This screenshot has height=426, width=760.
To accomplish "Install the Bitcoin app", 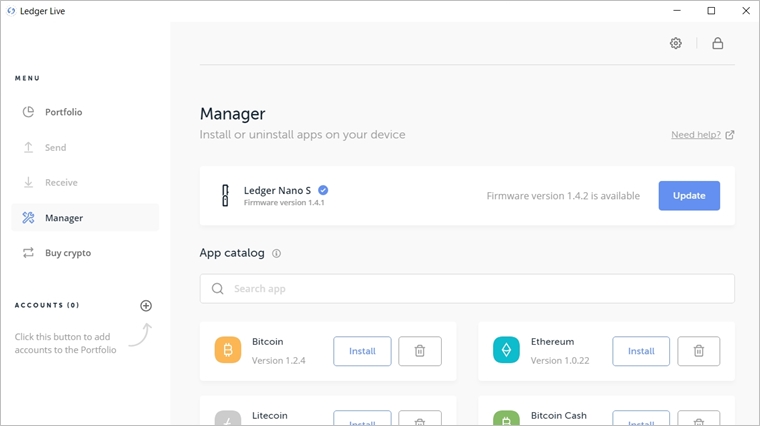I will [362, 351].
